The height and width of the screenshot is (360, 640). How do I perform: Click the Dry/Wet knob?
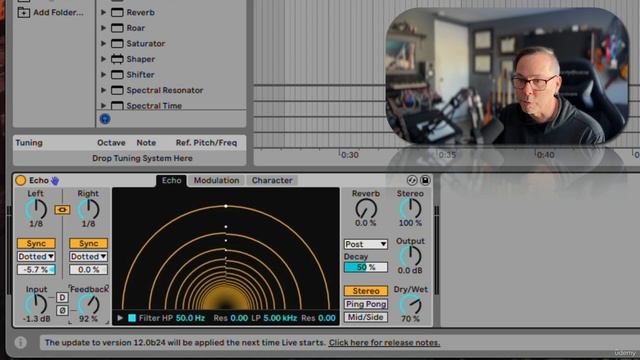coord(410,304)
